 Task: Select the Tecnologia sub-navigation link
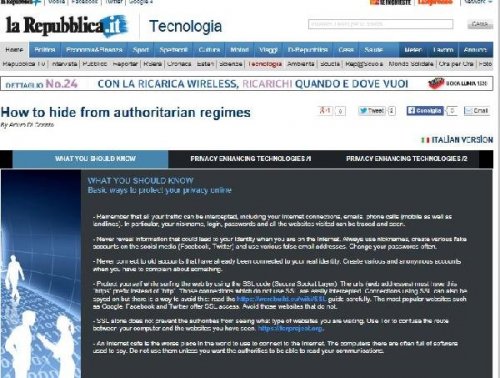tap(265, 64)
